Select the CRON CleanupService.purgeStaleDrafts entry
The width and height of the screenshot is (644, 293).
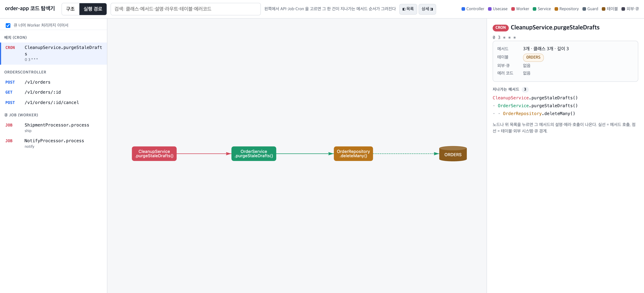(54, 53)
